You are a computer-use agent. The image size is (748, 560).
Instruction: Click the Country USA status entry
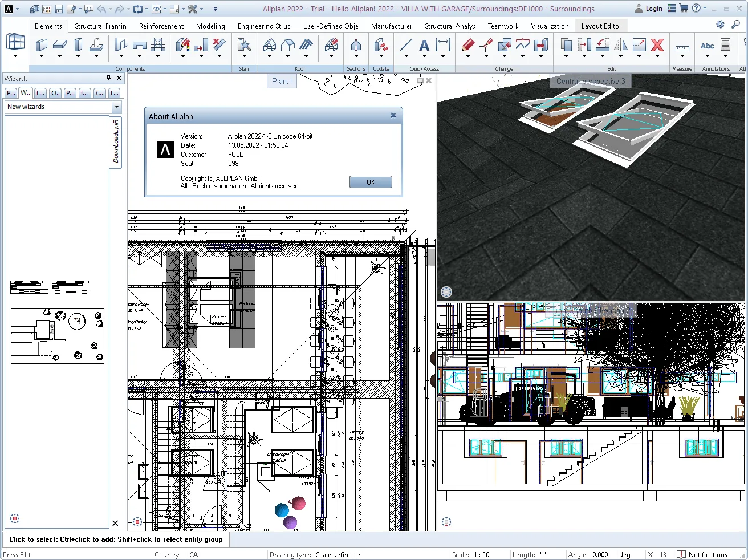point(176,554)
